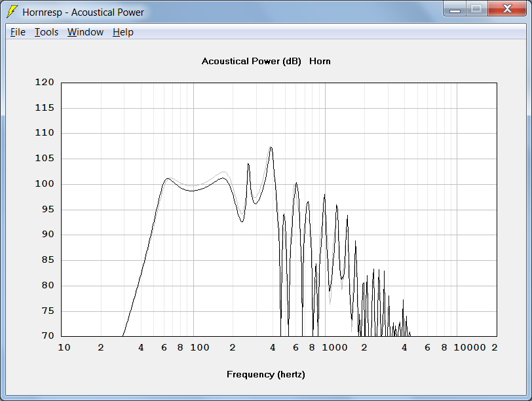The height and width of the screenshot is (401, 532).
Task: Open the Tools menu
Action: click(47, 32)
